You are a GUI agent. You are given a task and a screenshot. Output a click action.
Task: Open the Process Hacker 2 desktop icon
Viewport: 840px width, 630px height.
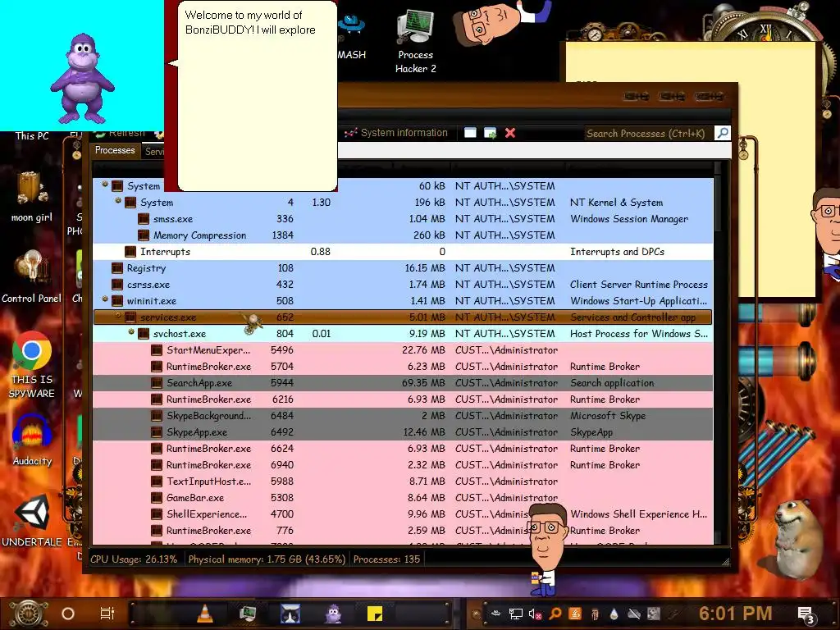click(416, 41)
